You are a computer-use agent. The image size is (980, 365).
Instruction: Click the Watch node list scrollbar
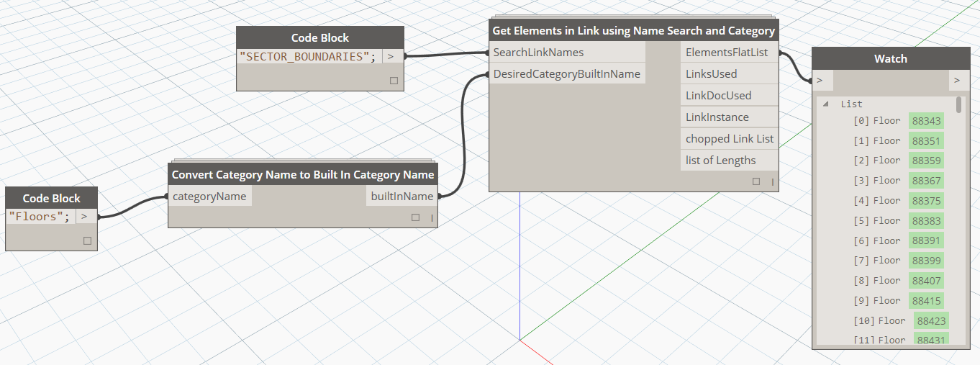[958, 106]
